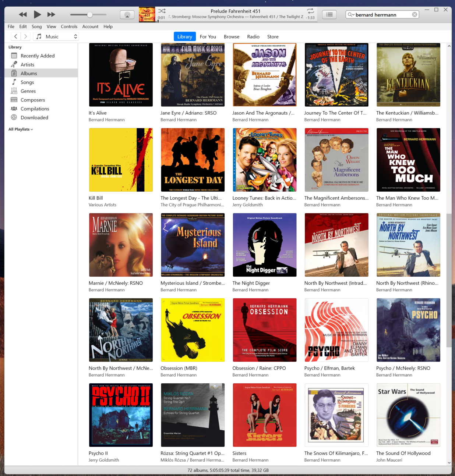Image resolution: width=455 pixels, height=476 pixels.
Task: Switch to the For You tab
Action: 208,36
